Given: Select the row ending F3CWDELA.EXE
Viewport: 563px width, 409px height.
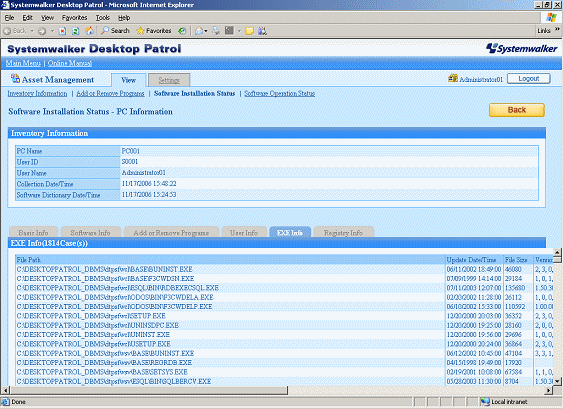Looking at the screenshot, I should [x=284, y=297].
